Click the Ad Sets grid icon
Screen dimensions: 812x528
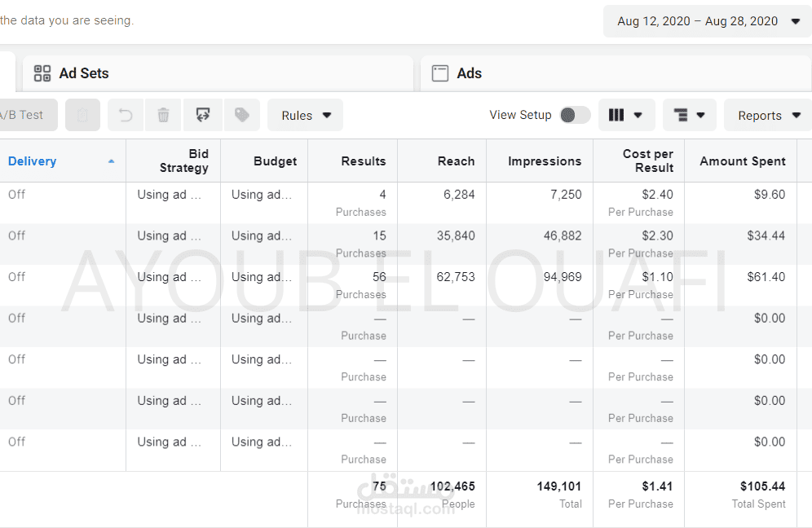(42, 73)
